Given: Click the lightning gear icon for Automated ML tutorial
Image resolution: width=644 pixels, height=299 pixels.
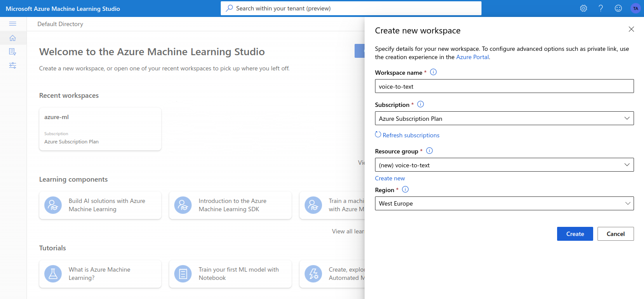Looking at the screenshot, I should (x=313, y=274).
